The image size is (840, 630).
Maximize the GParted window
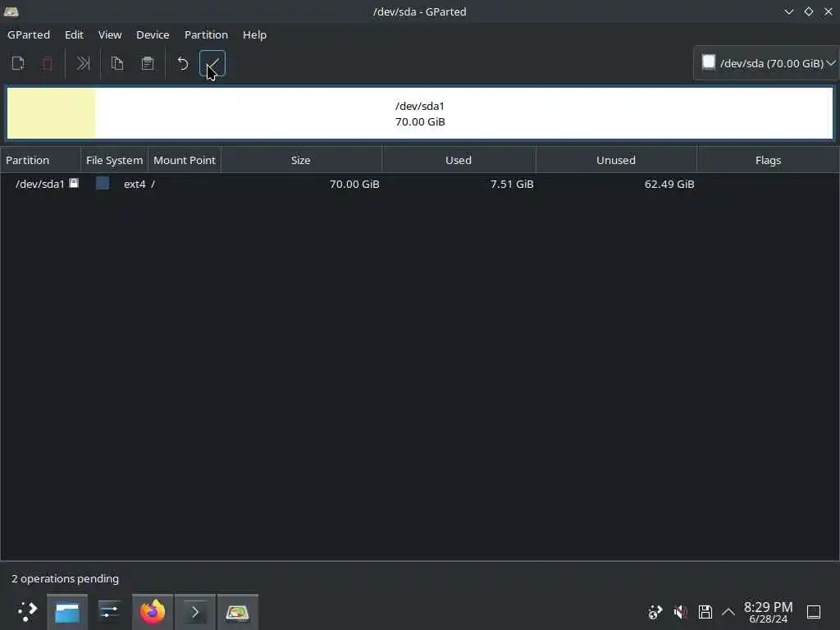pos(808,11)
